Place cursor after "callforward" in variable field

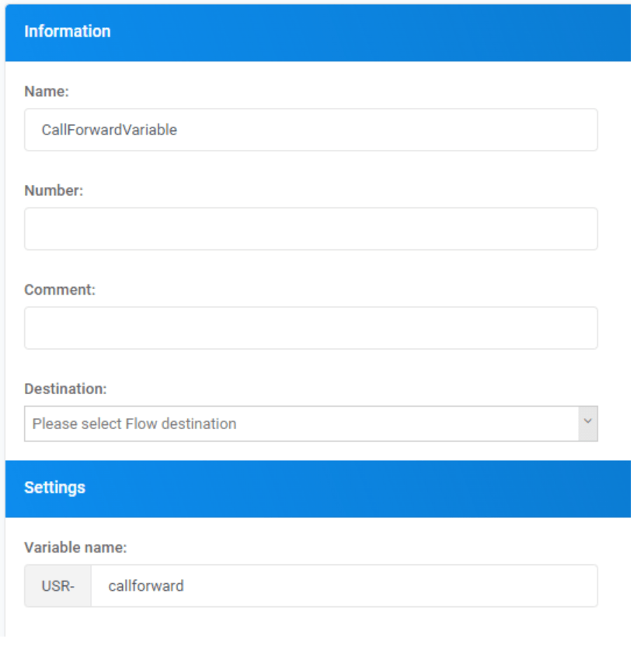click(x=186, y=585)
